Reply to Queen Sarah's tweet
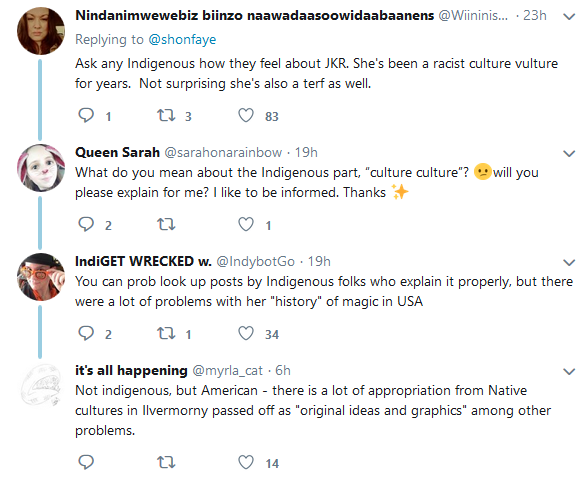The image size is (582, 479). (x=86, y=224)
